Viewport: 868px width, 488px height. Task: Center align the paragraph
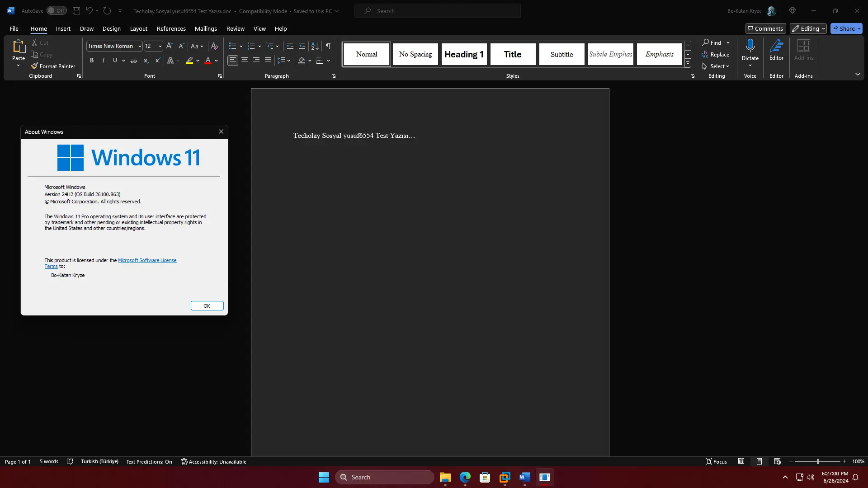pos(245,61)
